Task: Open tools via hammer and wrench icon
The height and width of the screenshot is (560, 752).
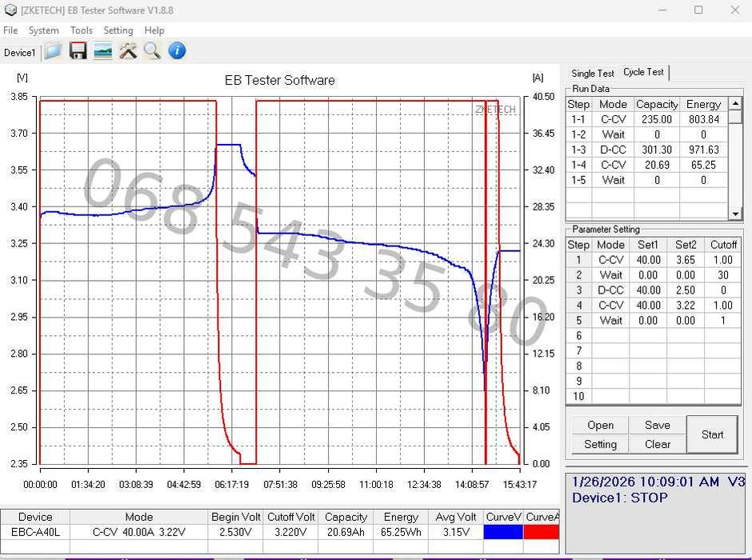Action: (127, 50)
